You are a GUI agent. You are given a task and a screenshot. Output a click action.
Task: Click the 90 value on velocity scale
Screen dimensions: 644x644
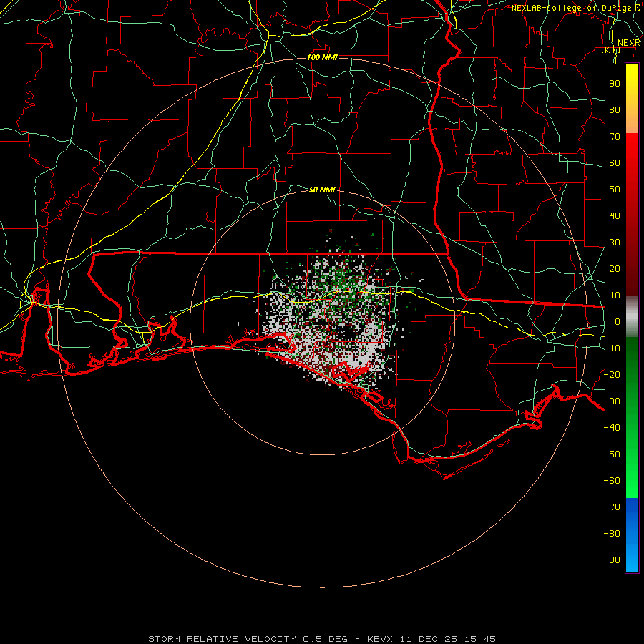(x=615, y=84)
